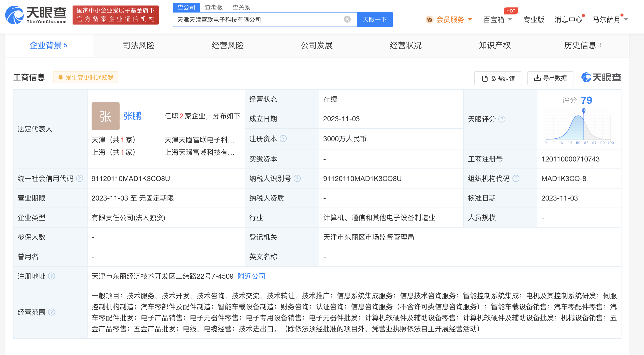The image size is (644, 355).
Task: Select the 查老板 search mode
Action: (214, 7)
